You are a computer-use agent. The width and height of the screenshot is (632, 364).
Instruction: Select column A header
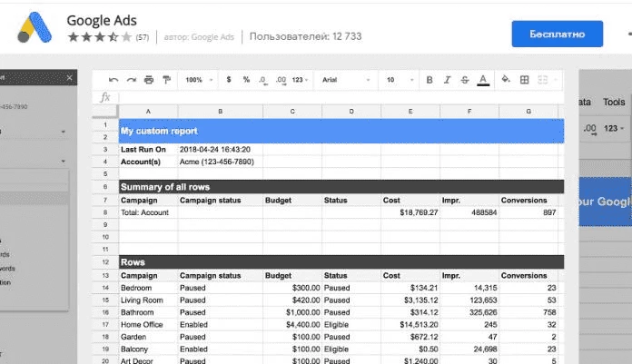pyautogui.click(x=148, y=112)
